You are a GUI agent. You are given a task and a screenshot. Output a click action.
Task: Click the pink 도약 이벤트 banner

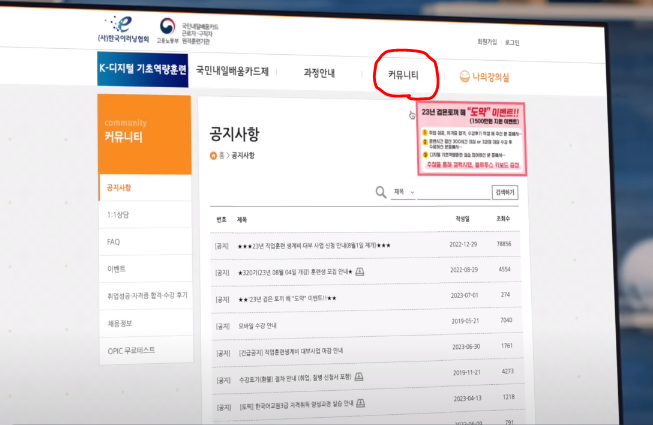click(471, 138)
